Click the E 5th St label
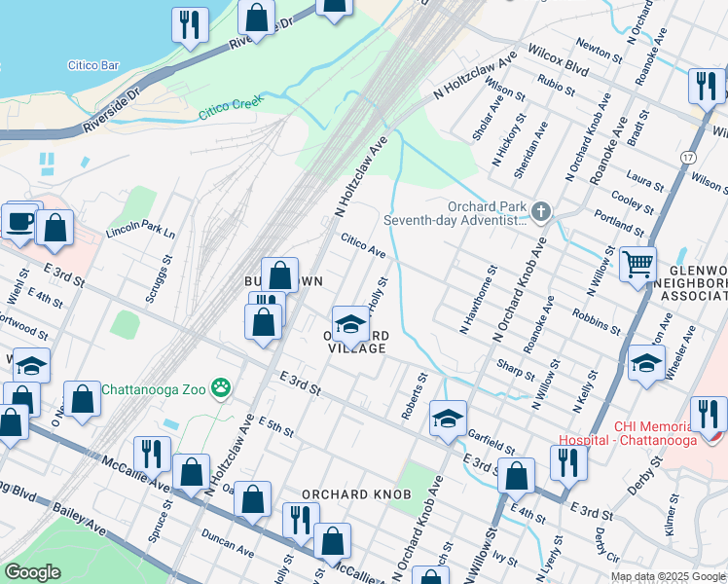This screenshot has width=728, height=584. [x=276, y=427]
